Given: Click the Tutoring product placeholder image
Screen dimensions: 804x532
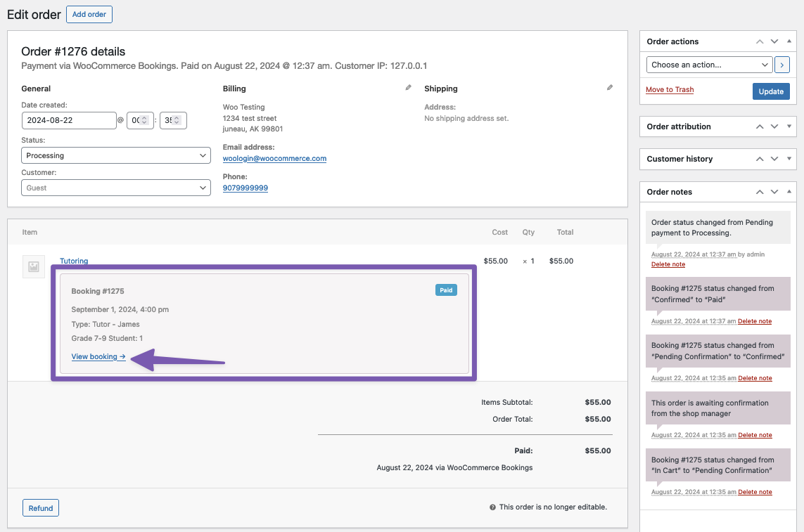Looking at the screenshot, I should pyautogui.click(x=33, y=266).
